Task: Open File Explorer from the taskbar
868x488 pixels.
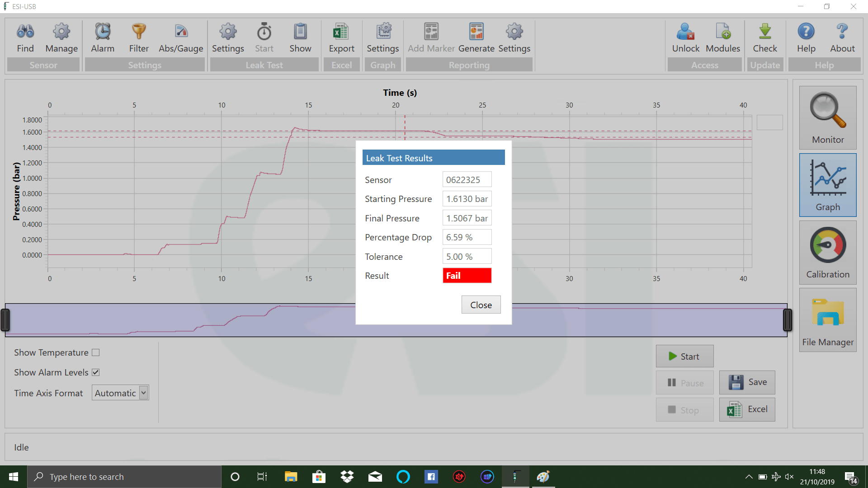Action: pos(291,477)
